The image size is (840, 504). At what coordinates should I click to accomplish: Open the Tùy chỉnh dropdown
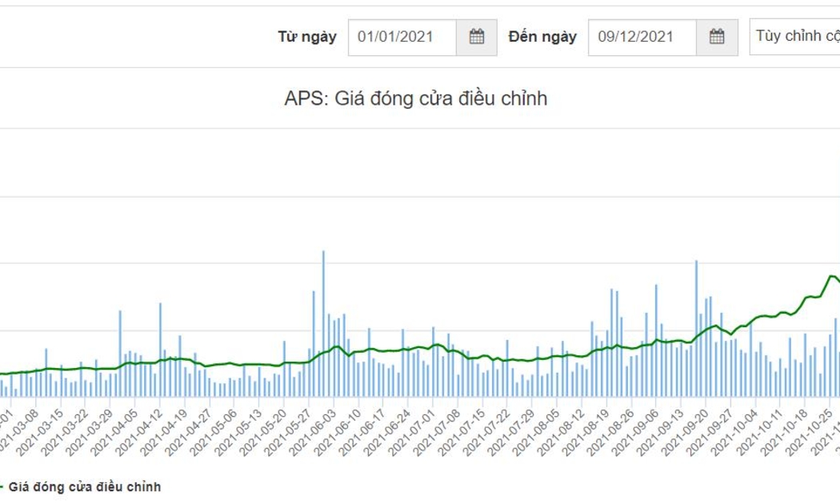coord(795,37)
